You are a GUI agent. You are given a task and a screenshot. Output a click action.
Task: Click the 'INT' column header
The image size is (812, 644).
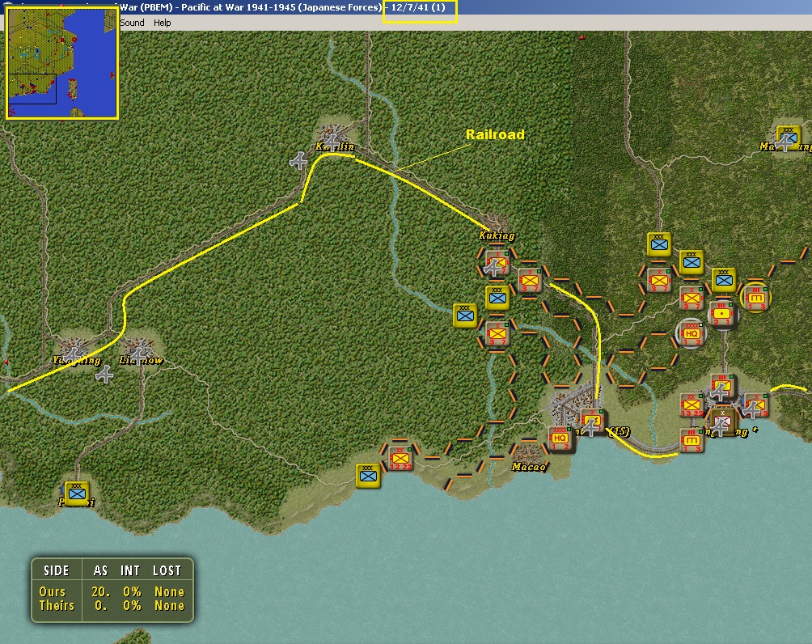coord(130,570)
